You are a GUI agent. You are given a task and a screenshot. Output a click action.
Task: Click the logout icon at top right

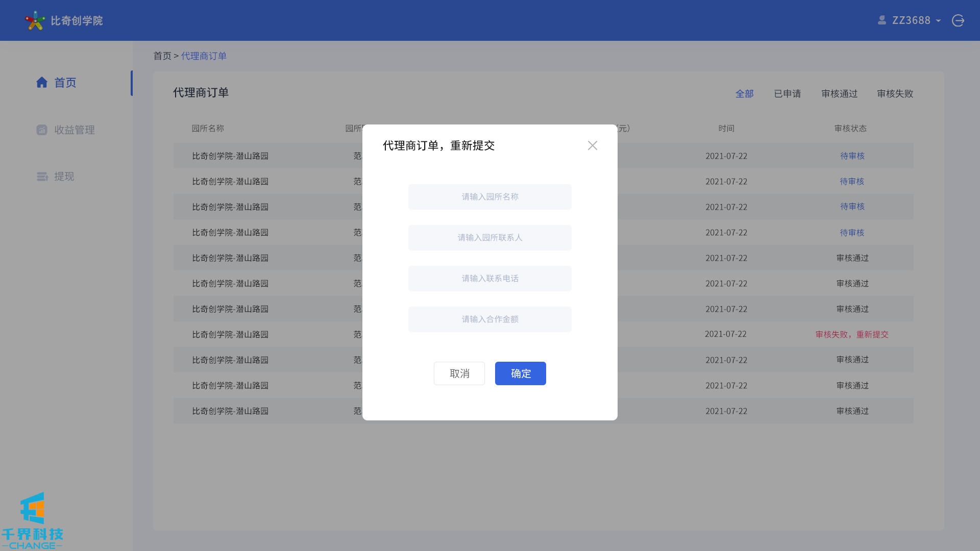[958, 20]
